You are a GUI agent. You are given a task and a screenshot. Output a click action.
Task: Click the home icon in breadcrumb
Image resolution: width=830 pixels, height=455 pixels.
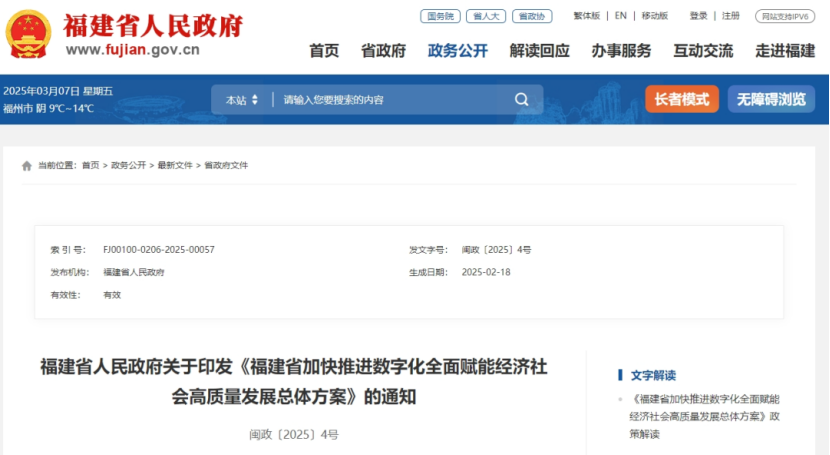pyautogui.click(x=27, y=166)
